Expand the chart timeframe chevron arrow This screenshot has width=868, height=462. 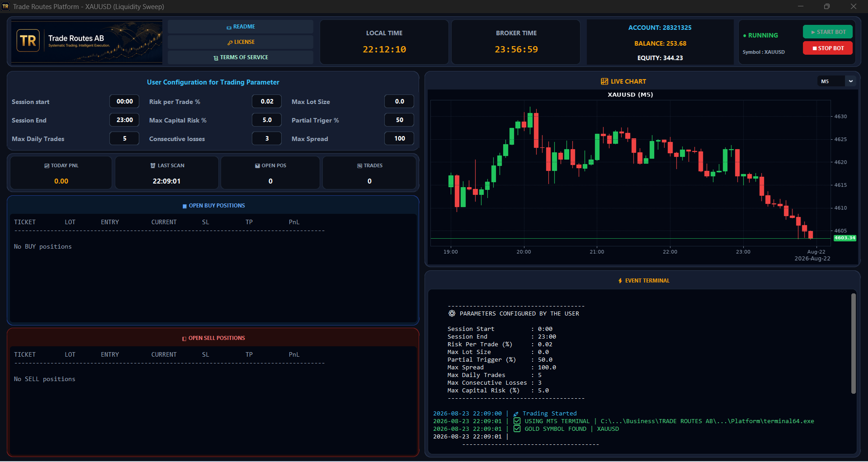[x=851, y=81]
